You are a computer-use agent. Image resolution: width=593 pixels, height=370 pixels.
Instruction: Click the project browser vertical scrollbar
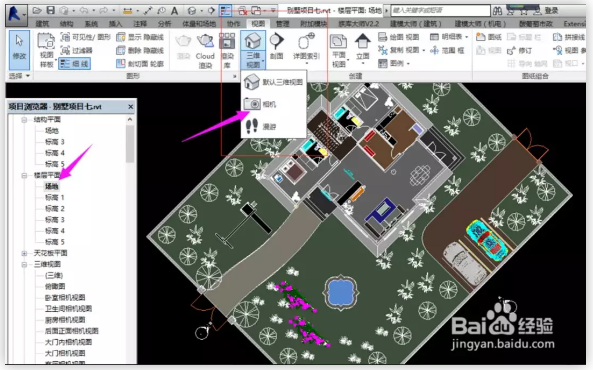click(x=130, y=144)
